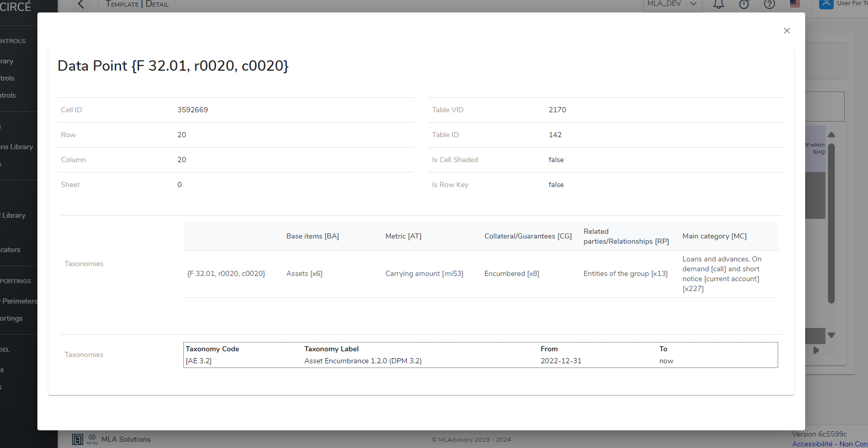
Task: Click the Base items [BA] column header
Action: [x=313, y=236]
